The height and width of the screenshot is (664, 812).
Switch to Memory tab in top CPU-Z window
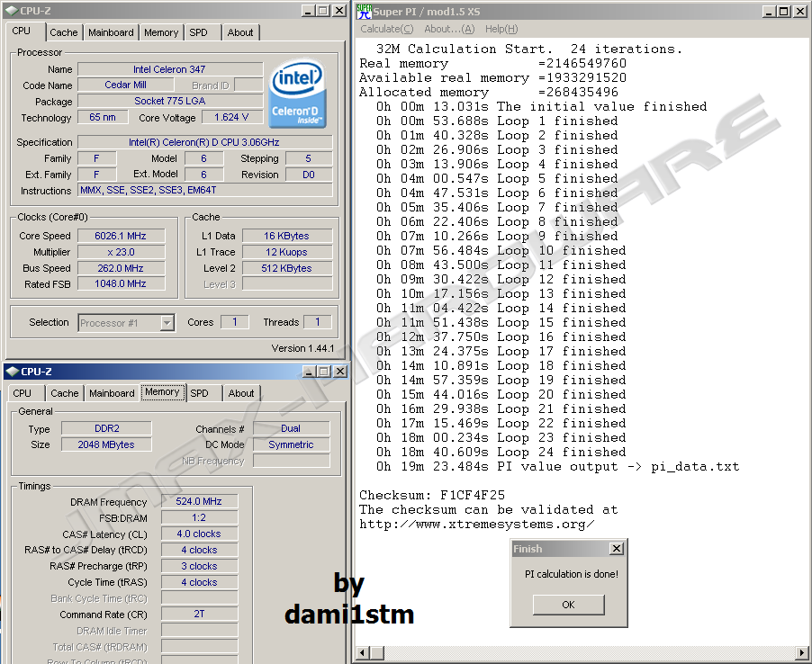point(161,32)
